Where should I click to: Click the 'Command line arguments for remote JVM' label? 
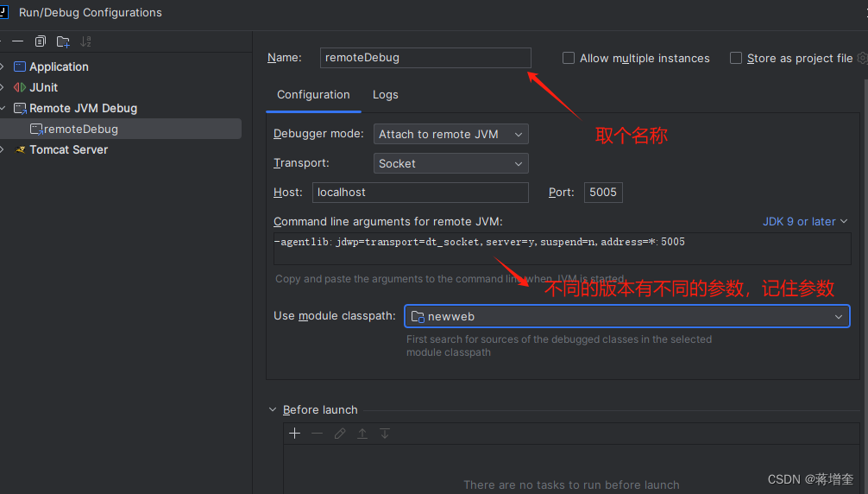point(388,222)
